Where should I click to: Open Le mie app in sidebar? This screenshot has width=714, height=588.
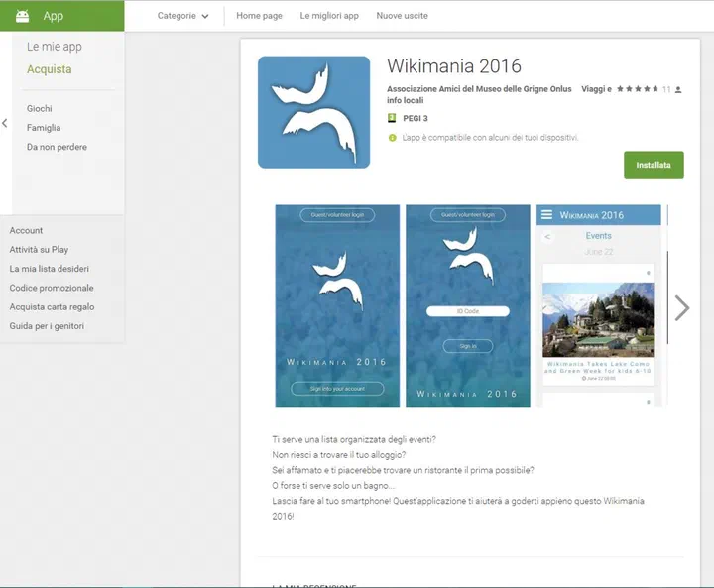coord(55,47)
